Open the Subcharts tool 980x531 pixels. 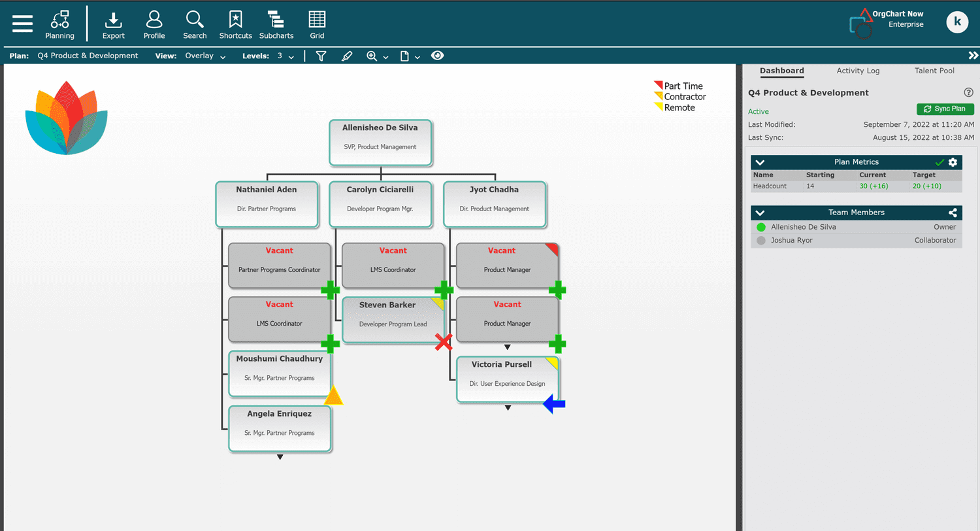(276, 24)
